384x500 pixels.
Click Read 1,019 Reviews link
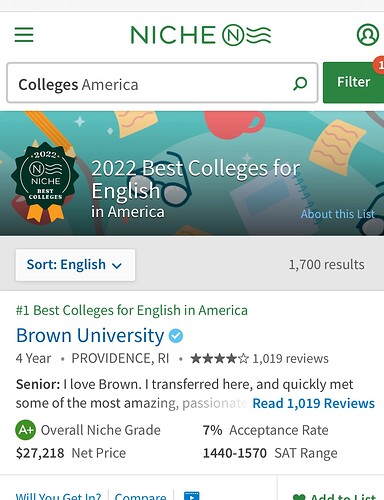click(x=314, y=403)
